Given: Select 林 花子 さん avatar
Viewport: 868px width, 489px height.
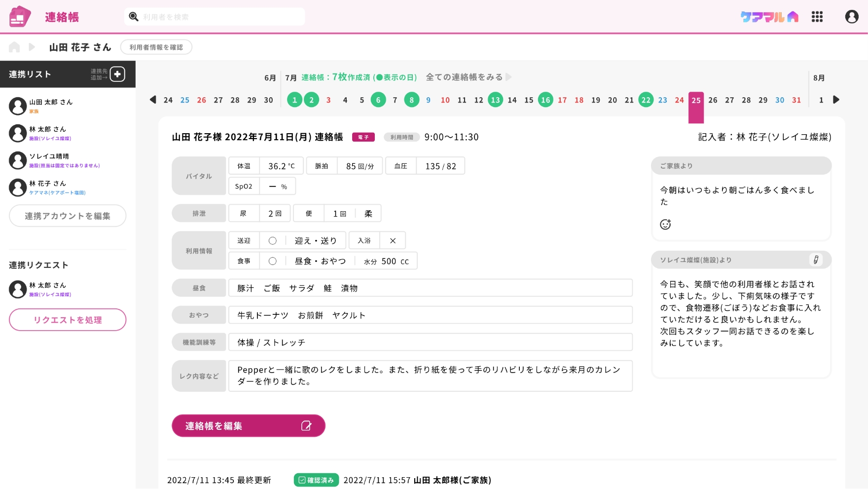Looking at the screenshot, I should 18,188.
